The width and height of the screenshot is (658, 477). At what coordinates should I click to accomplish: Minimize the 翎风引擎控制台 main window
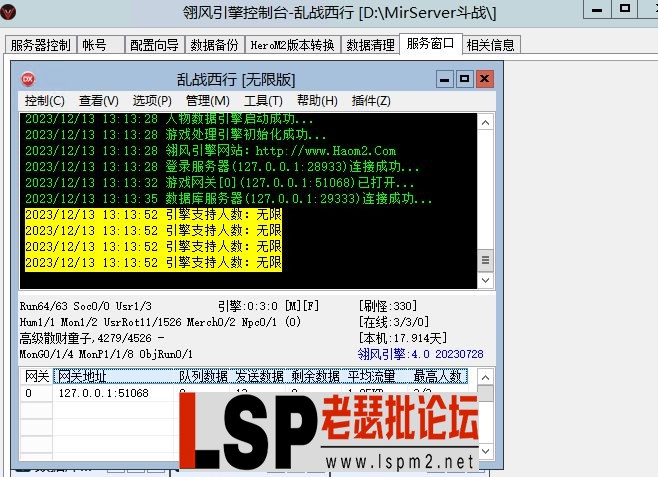tap(597, 9)
